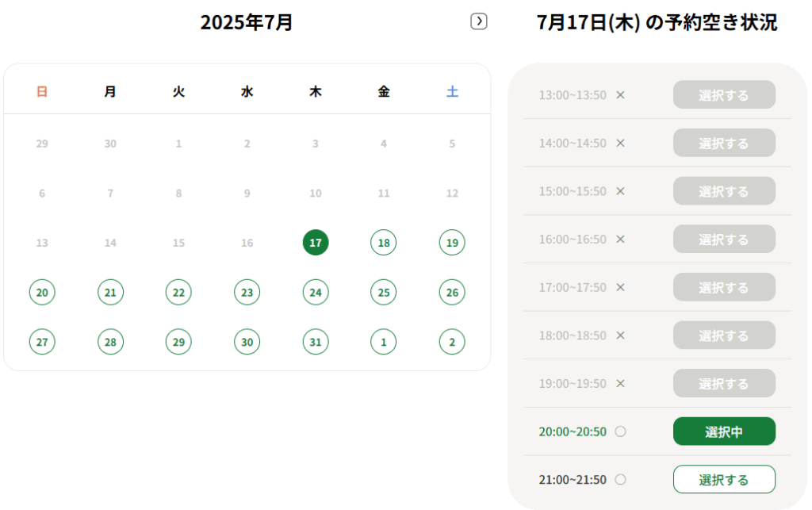Click date 24 in the calendar
Viewport: 812px width, 510px height.
pos(316,293)
